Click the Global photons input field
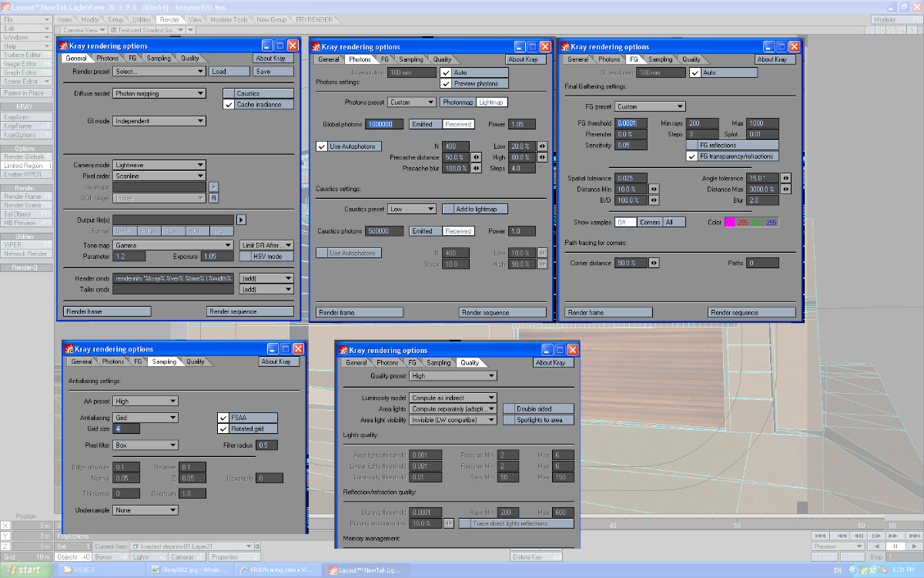The width and height of the screenshot is (924, 578). click(384, 124)
